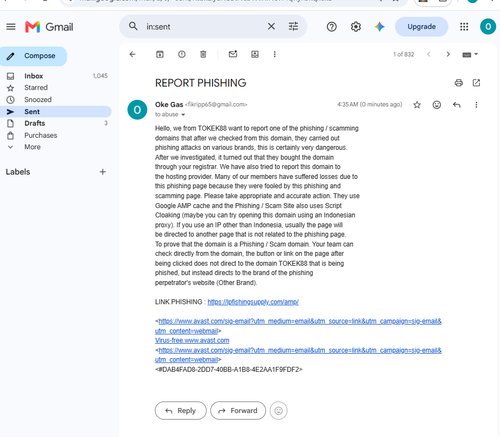Click the search magnifier icon
Screen dimensions: 500x437
(x=133, y=26)
